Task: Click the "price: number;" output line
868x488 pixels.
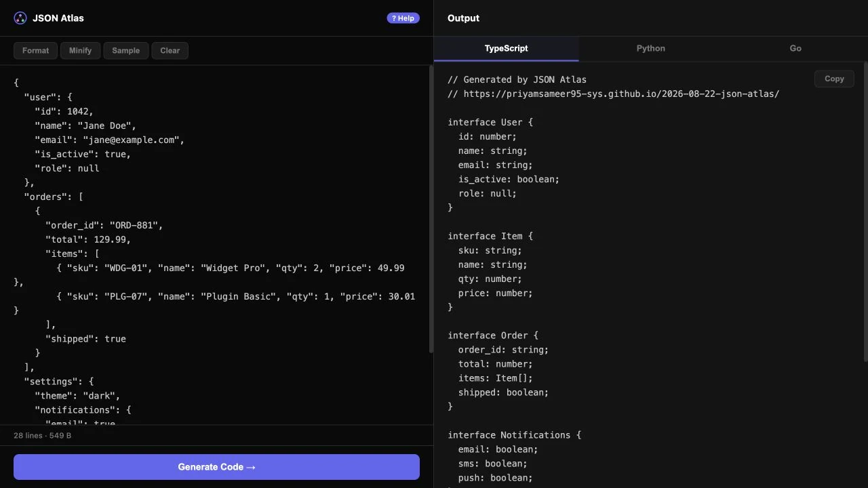Action: pos(496,293)
